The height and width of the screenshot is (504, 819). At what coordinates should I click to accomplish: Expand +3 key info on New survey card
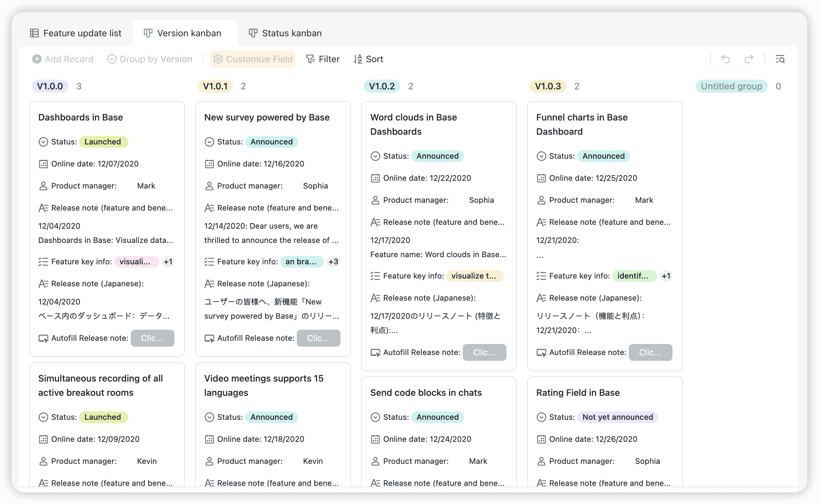tap(333, 262)
